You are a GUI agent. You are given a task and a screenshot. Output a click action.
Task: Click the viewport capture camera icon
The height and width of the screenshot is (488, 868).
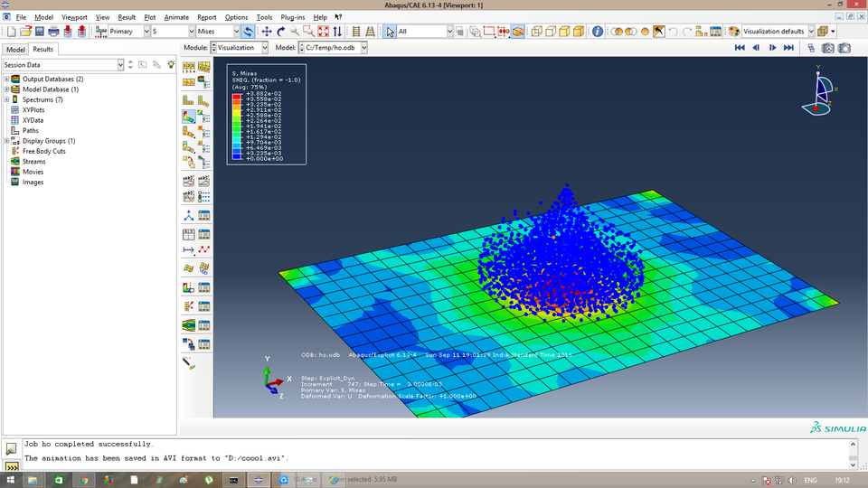pyautogui.click(x=844, y=48)
